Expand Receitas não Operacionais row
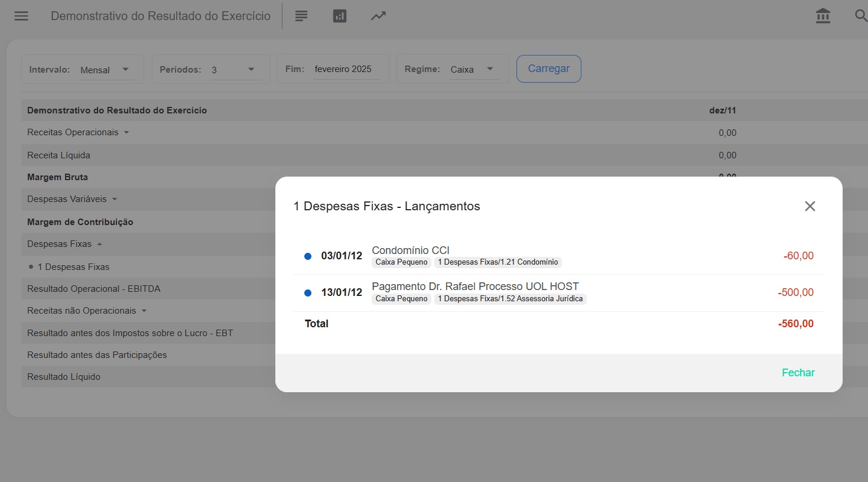This screenshot has height=482, width=868. 144,311
